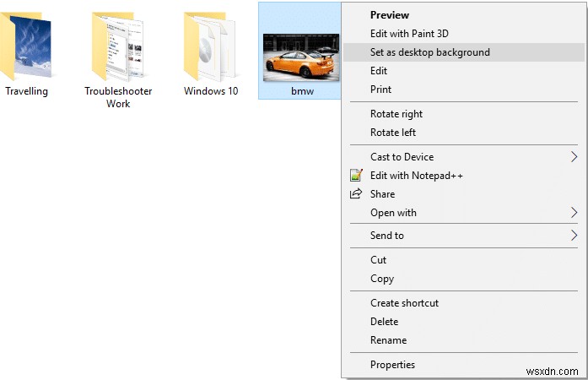The width and height of the screenshot is (588, 380).
Task: Click the Windows 10 folder name label
Action: pos(211,91)
